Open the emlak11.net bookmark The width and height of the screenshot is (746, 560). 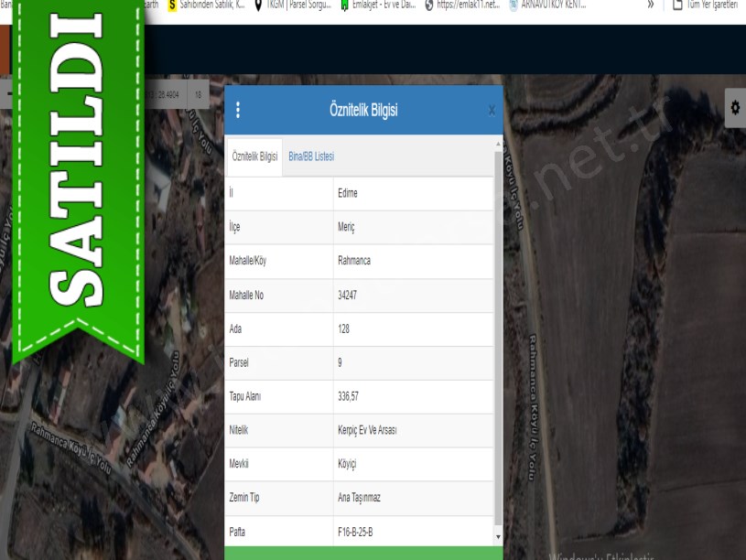[462, 5]
